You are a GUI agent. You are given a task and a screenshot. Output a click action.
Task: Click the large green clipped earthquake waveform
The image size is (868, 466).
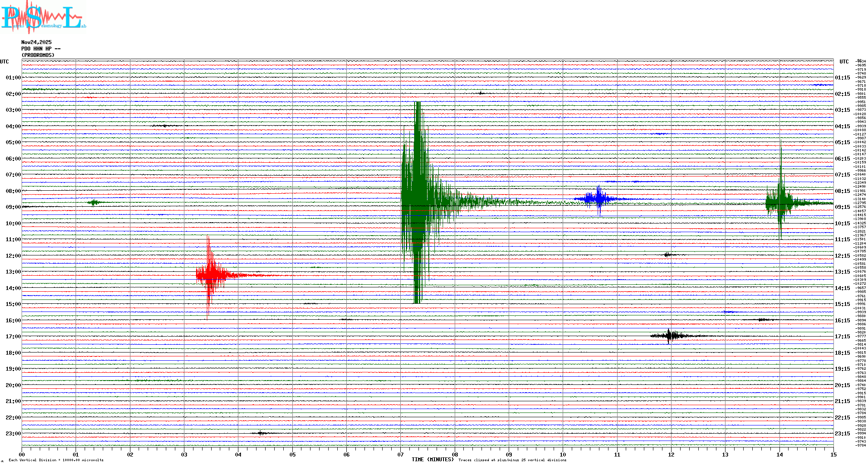click(417, 202)
